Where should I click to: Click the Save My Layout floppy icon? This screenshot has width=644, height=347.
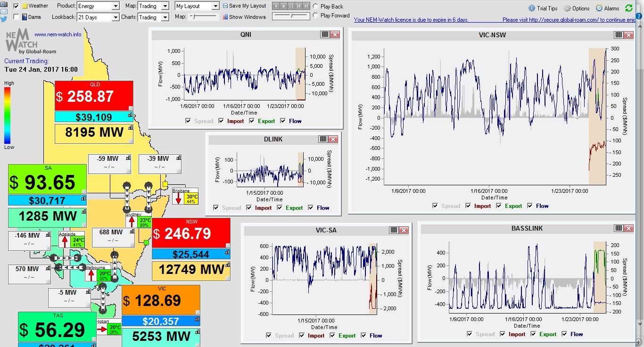click(225, 6)
